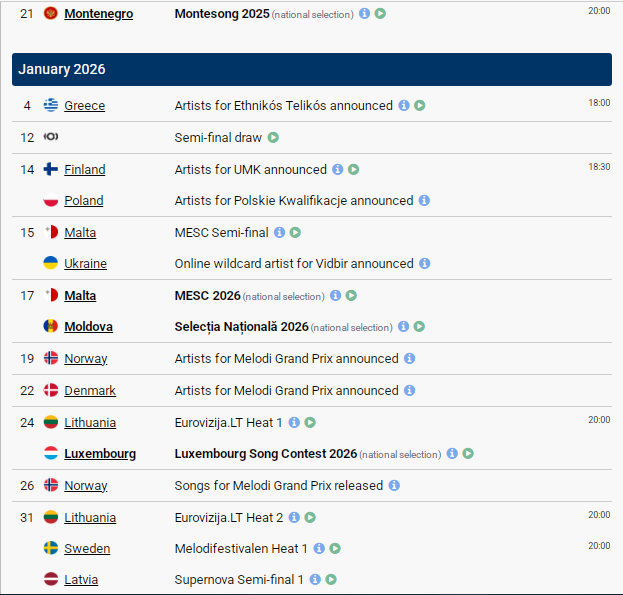Click play icon for Luxembourg Song Contest 2026
This screenshot has width=623, height=595.
(468, 454)
